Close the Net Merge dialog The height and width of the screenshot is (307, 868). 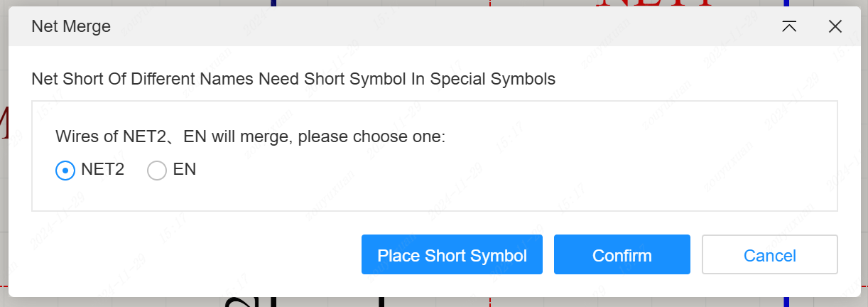click(835, 27)
